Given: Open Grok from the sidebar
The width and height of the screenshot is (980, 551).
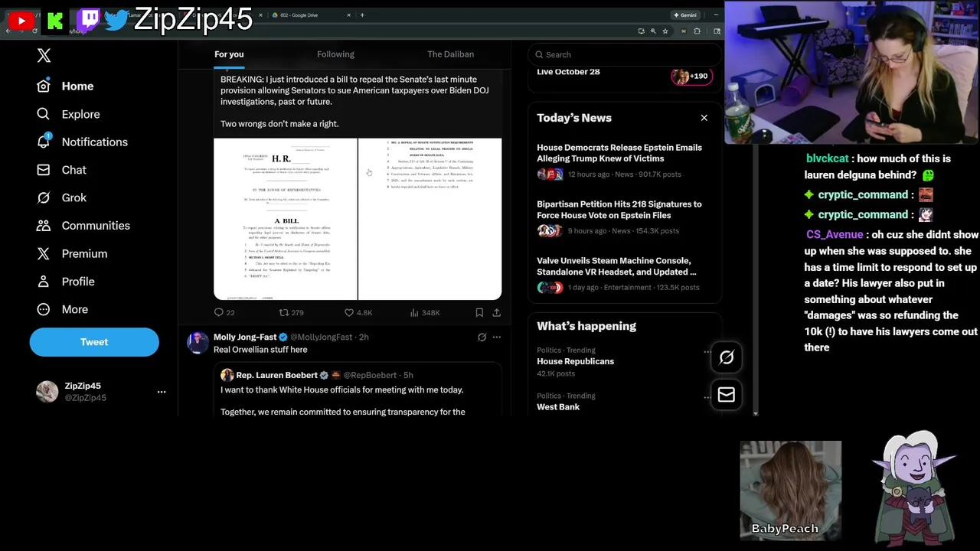Looking at the screenshot, I should [61, 197].
